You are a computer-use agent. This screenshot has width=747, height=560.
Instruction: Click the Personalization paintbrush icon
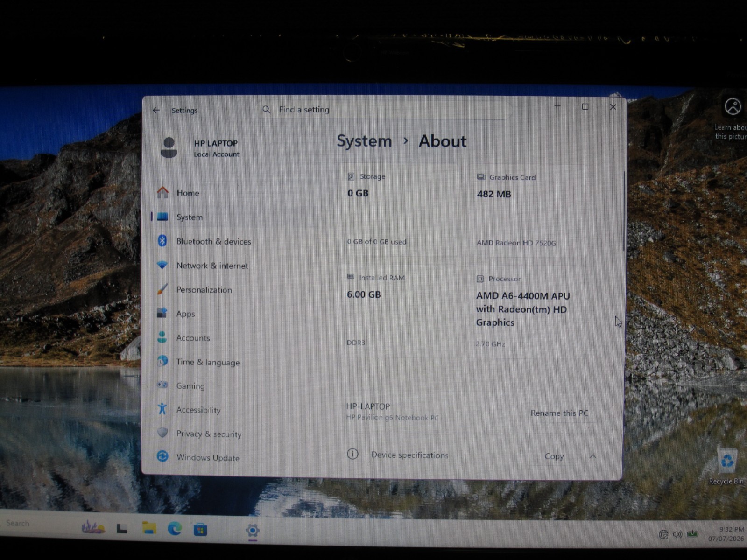coord(162,289)
